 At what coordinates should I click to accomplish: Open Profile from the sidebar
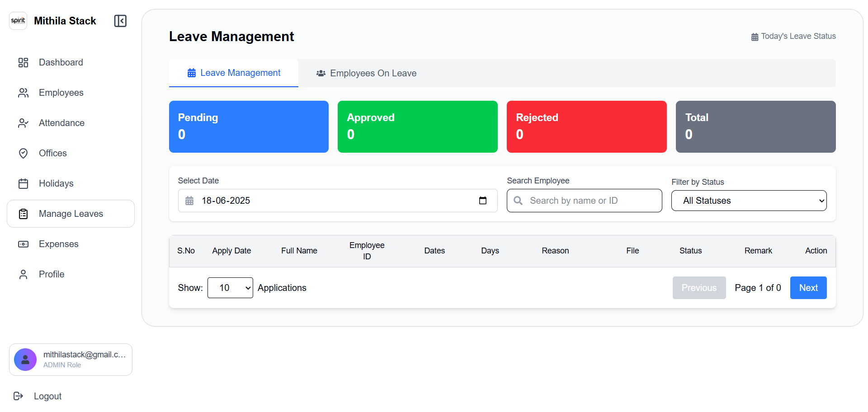pos(52,274)
